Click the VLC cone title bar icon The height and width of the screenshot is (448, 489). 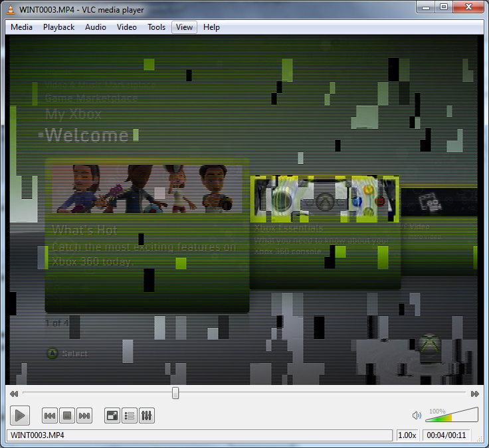(x=11, y=9)
